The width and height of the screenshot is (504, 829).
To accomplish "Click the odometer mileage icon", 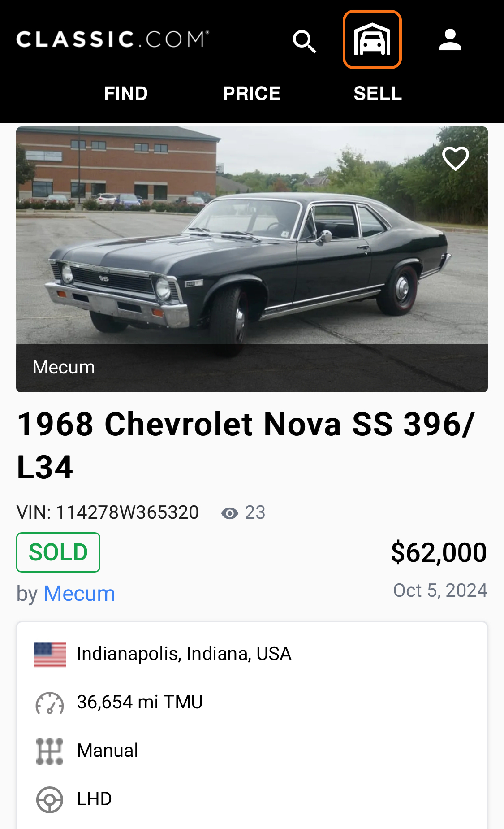I will pos(50,703).
